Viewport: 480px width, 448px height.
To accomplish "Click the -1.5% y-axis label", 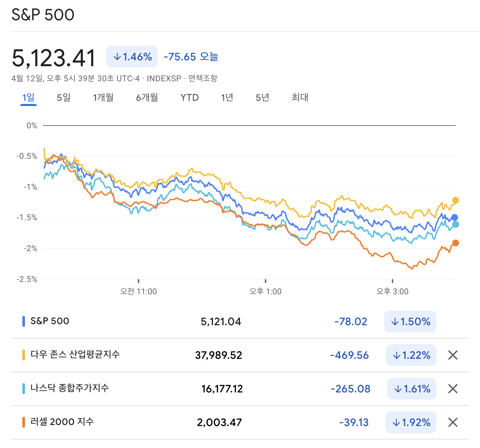I will click(x=27, y=217).
